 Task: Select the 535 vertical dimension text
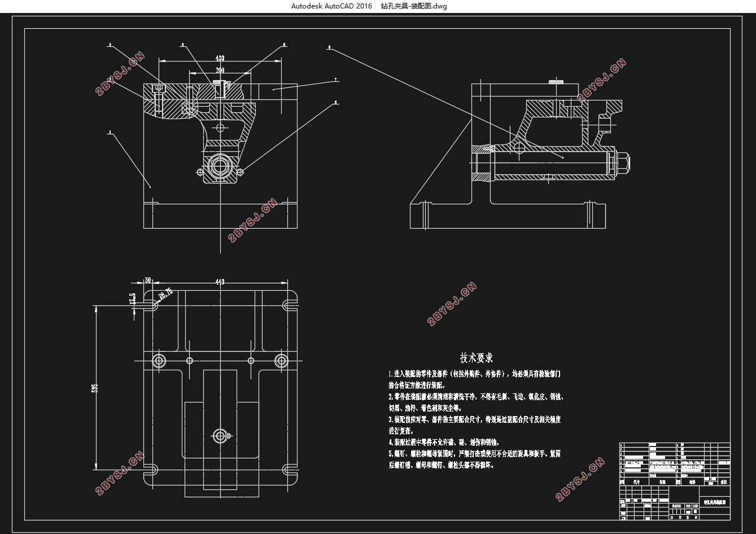tap(95, 388)
